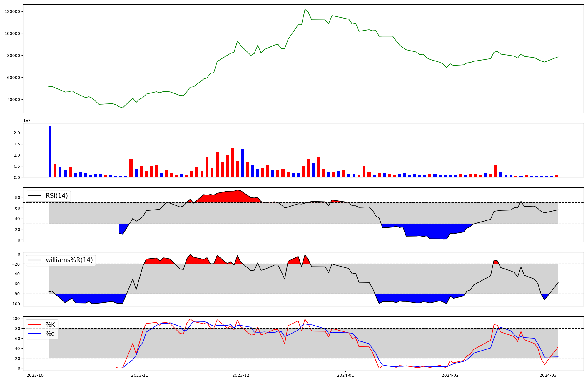This screenshot has height=382, width=588.
Task: Click the tallest red volume bar
Action: pos(232,162)
